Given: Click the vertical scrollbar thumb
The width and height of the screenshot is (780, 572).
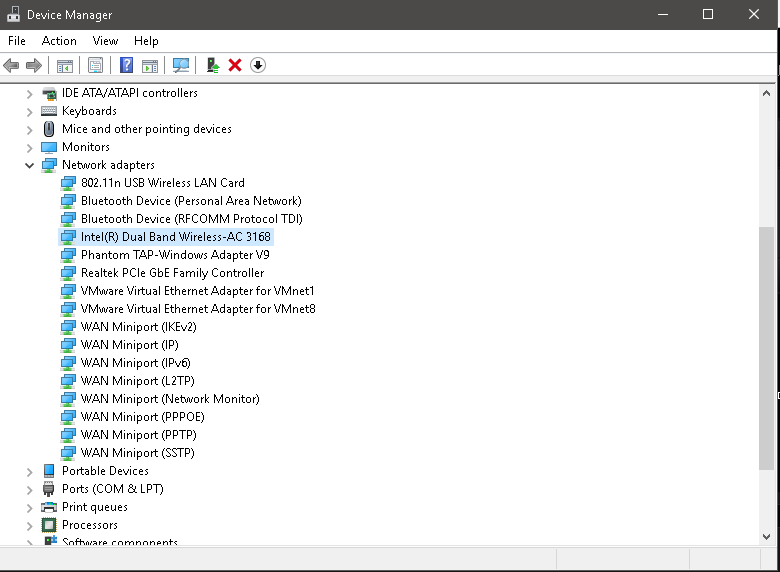Looking at the screenshot, I should tap(767, 348).
